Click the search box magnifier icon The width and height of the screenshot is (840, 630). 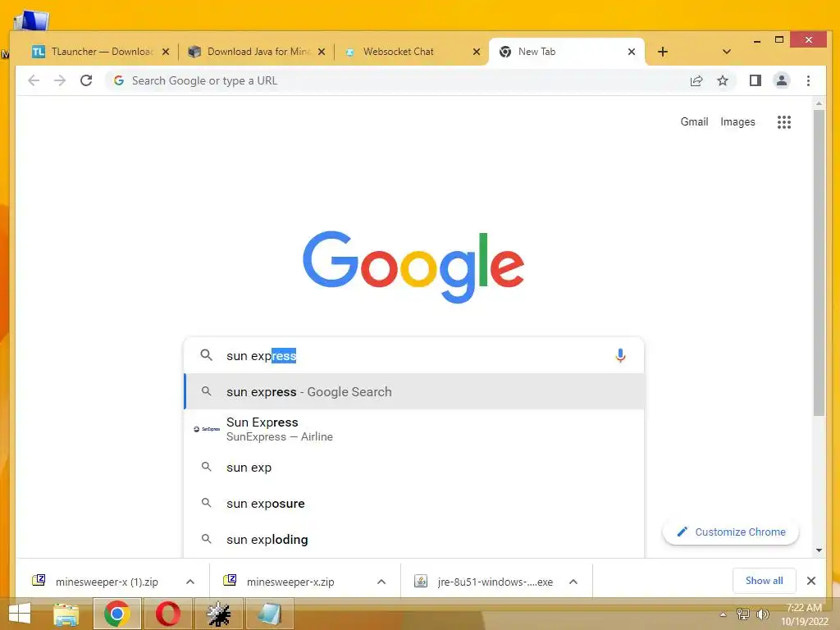pyautogui.click(x=206, y=355)
